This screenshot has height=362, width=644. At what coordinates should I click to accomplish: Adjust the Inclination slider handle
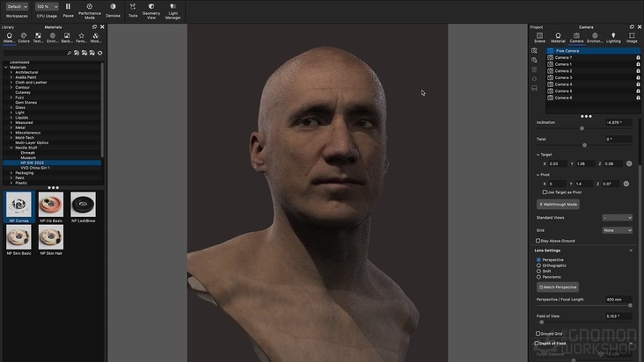(x=582, y=128)
